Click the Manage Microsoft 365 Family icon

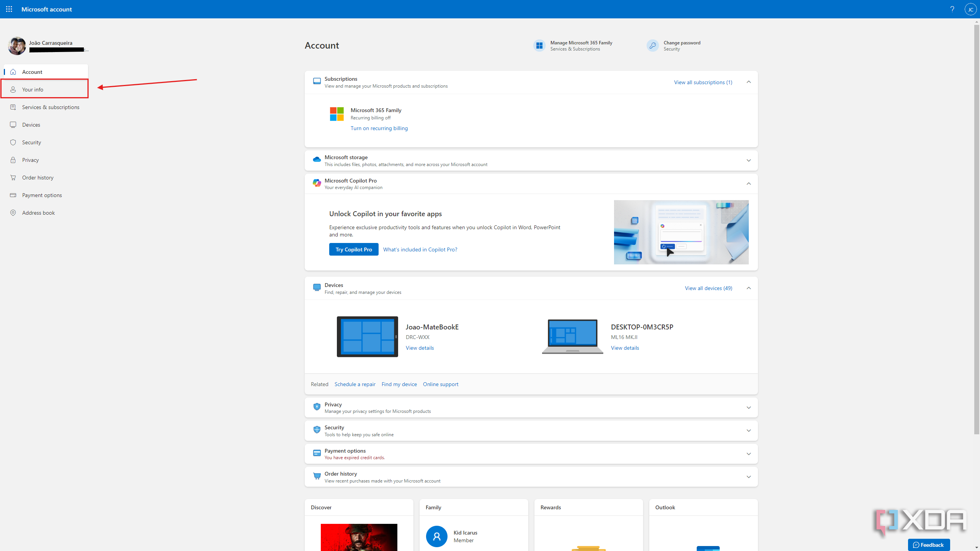pos(539,45)
